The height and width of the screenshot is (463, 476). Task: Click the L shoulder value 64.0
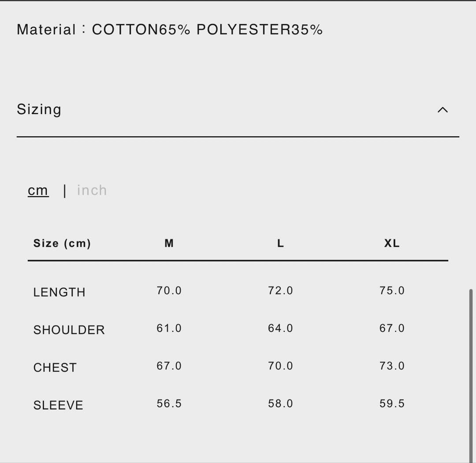click(x=280, y=328)
